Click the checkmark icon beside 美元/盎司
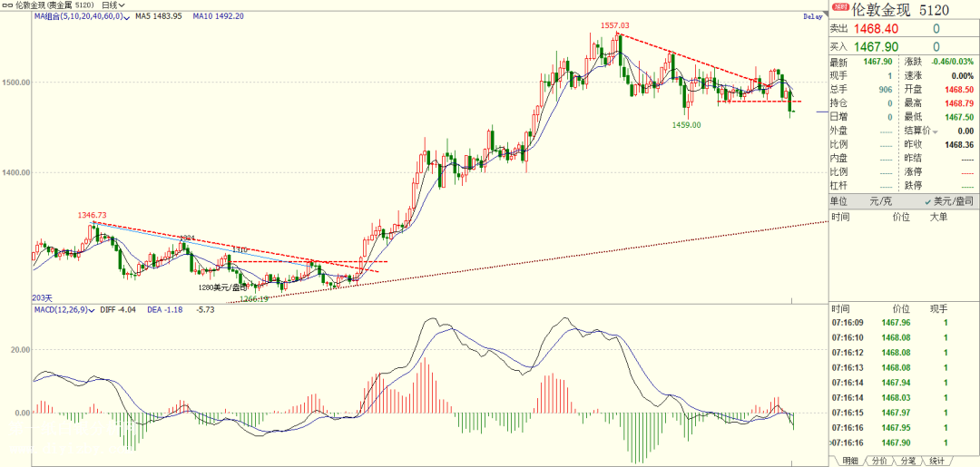Screen dimensions: 980x467 pos(928,200)
